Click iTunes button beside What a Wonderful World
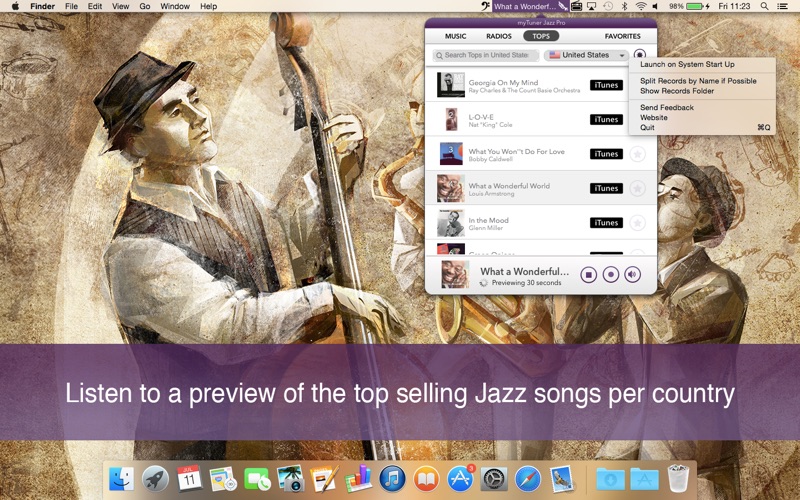This screenshot has width=800, height=500. [x=606, y=188]
